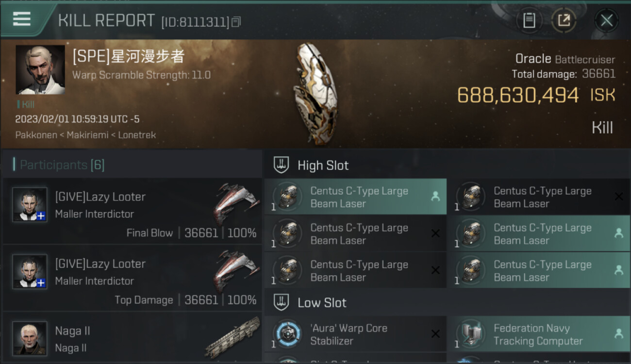Share kill report via export icon

coord(564,20)
